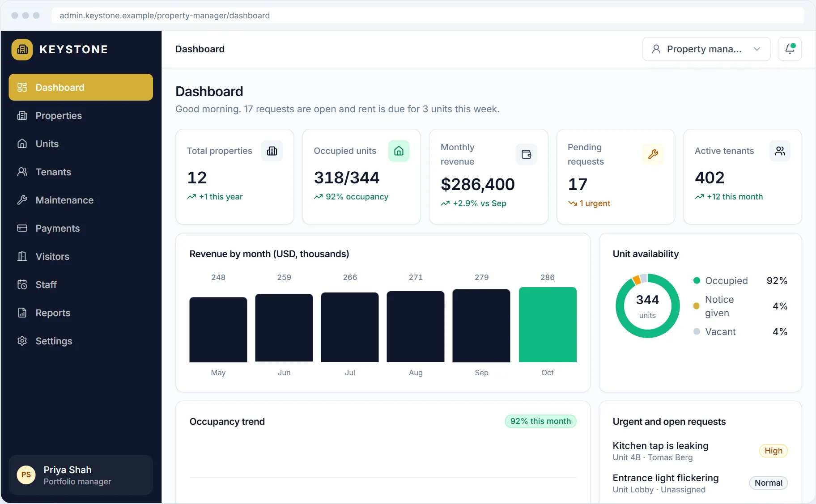This screenshot has width=816, height=504.
Task: Go to Payments
Action: coord(81,228)
